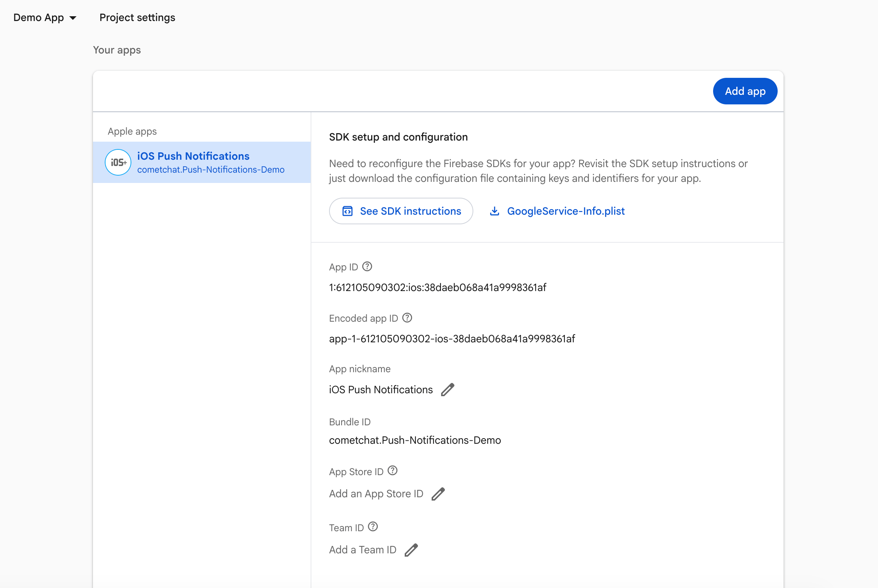Show help for App Store ID

[x=393, y=471]
